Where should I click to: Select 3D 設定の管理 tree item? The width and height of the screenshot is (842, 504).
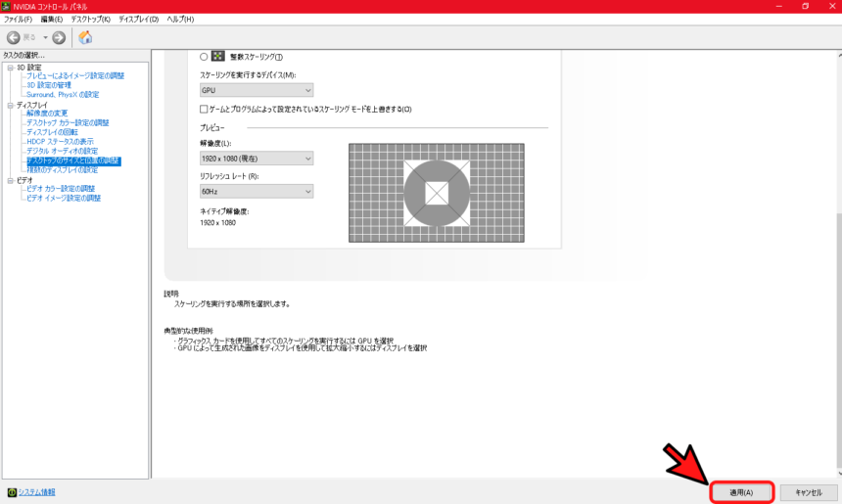49,85
